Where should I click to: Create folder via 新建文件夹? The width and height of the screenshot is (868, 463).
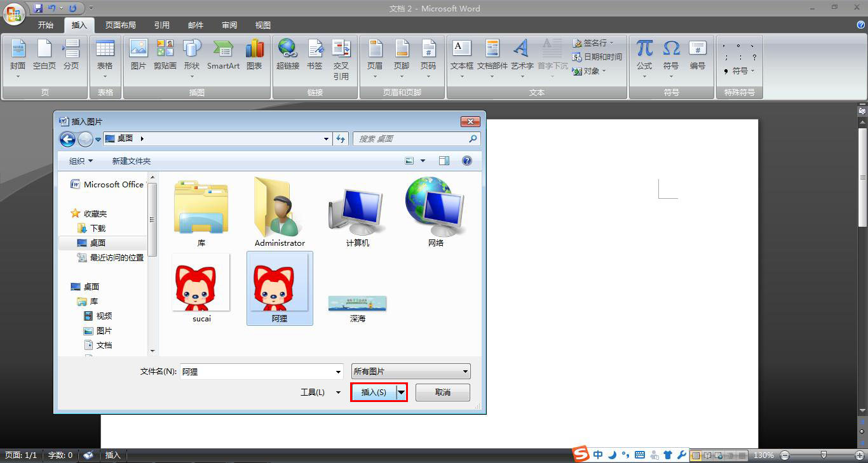coord(132,161)
